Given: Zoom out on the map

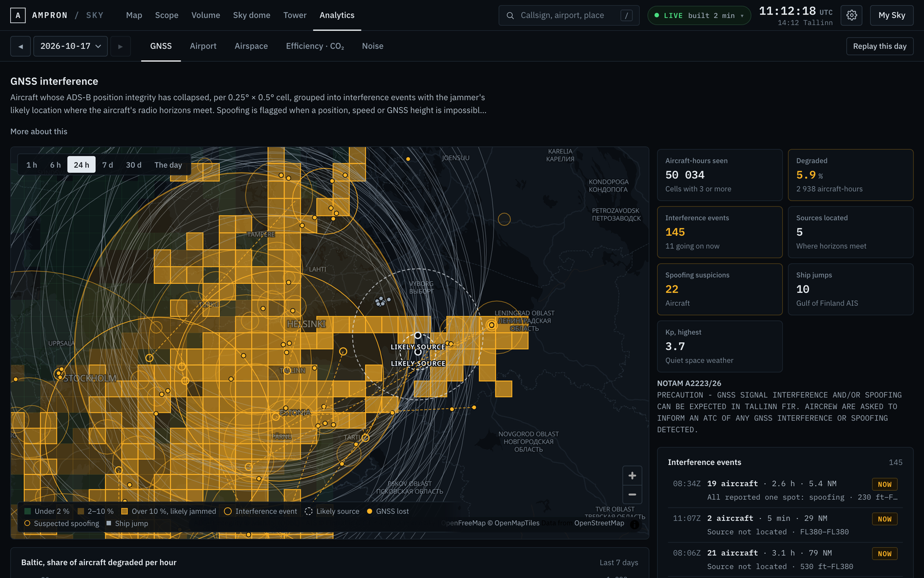Looking at the screenshot, I should click(632, 494).
